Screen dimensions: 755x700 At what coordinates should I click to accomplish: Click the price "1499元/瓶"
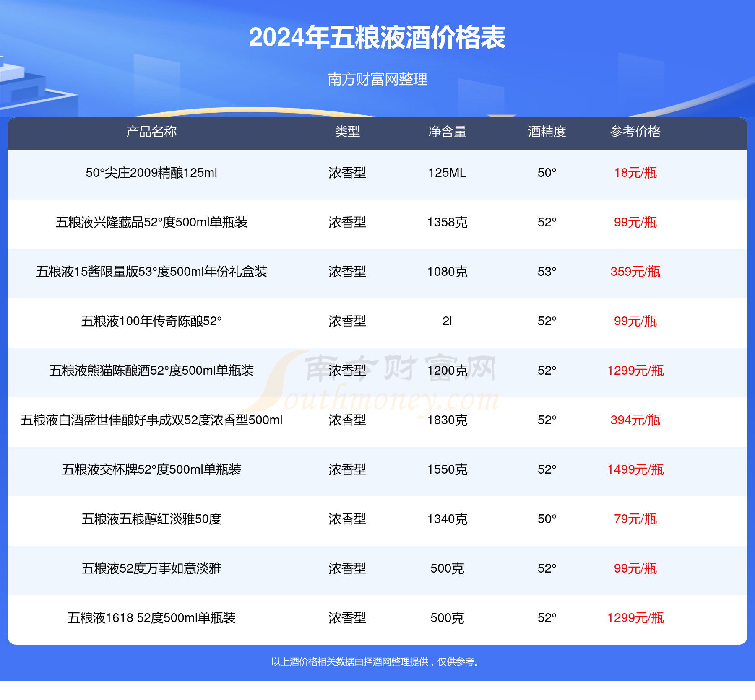[635, 469]
